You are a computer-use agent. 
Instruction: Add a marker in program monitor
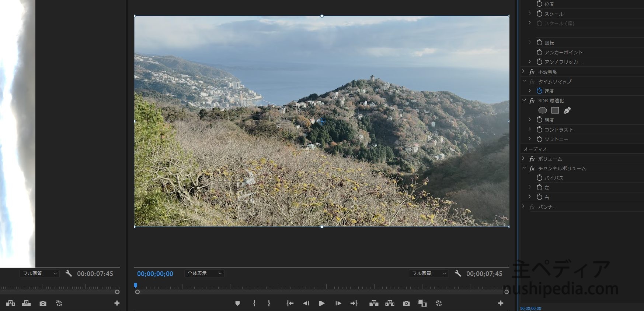[x=237, y=303]
